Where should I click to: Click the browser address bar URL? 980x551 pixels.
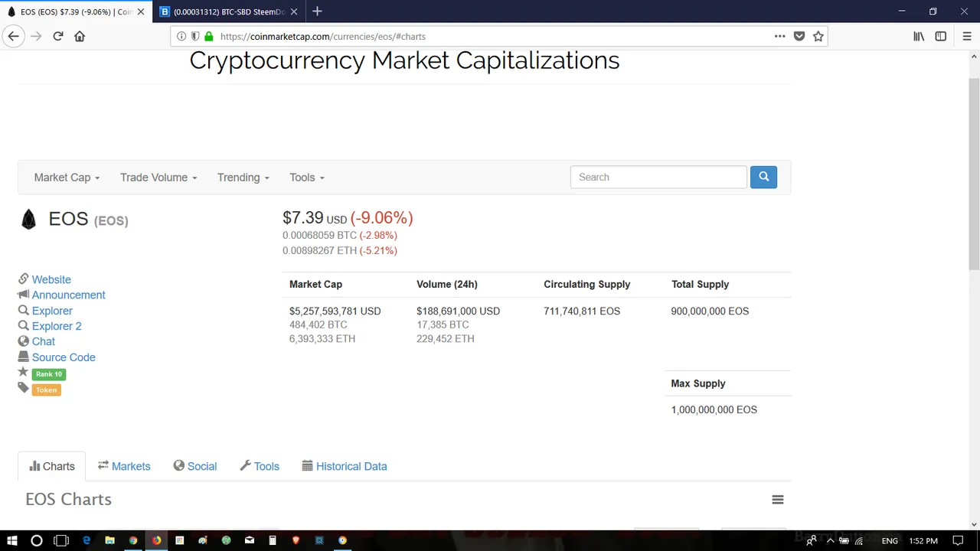(x=322, y=36)
